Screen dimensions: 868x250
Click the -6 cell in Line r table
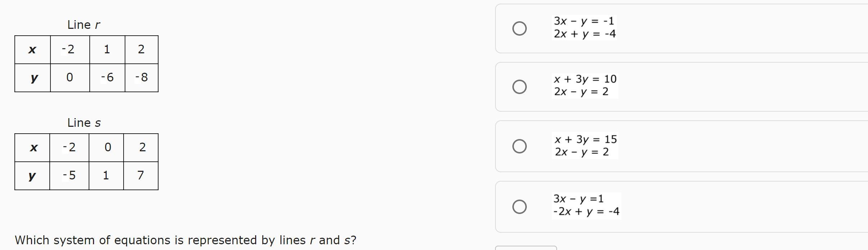(x=107, y=77)
